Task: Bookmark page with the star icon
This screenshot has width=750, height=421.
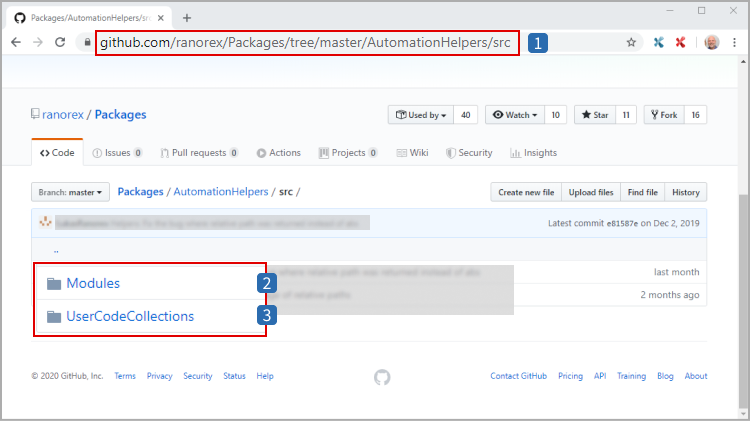Action: pyautogui.click(x=631, y=42)
